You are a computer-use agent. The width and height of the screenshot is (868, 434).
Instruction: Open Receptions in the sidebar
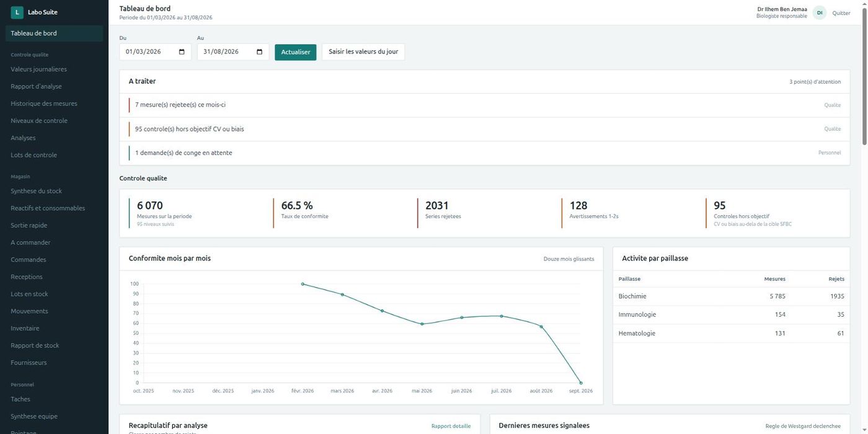pos(27,277)
